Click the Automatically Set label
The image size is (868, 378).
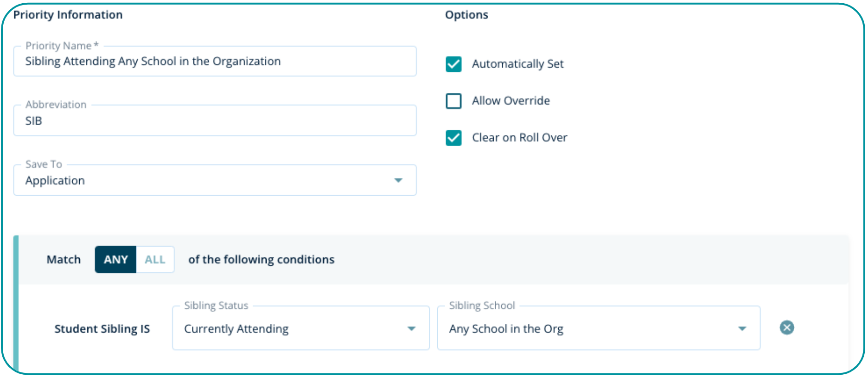coord(517,64)
